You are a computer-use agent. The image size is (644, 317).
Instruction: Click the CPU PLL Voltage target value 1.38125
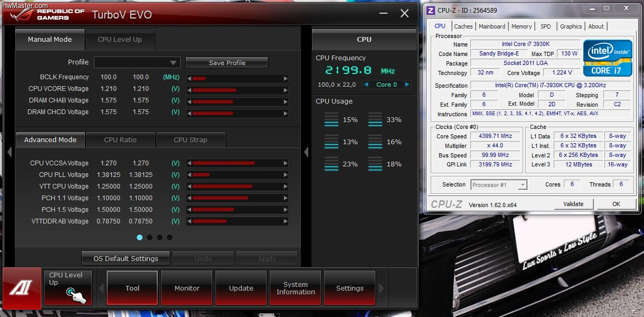[x=140, y=175]
